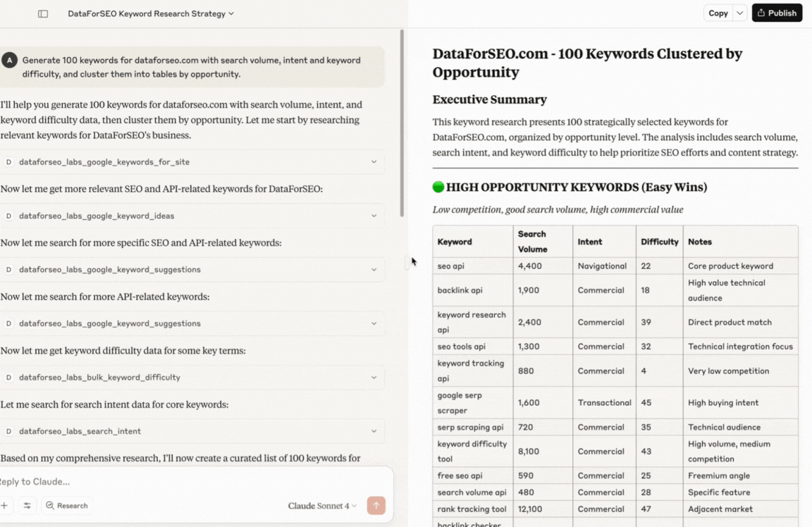Click the send message arrow button

(376, 505)
